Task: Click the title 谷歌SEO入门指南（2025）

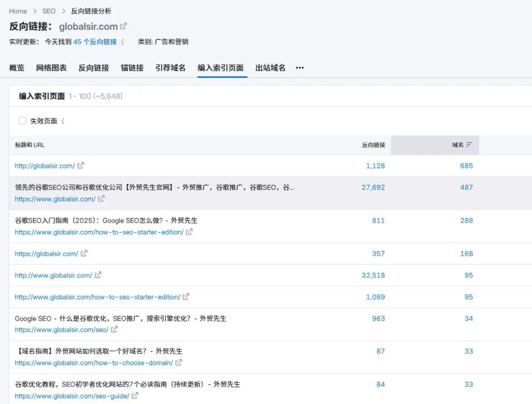Action: point(106,221)
